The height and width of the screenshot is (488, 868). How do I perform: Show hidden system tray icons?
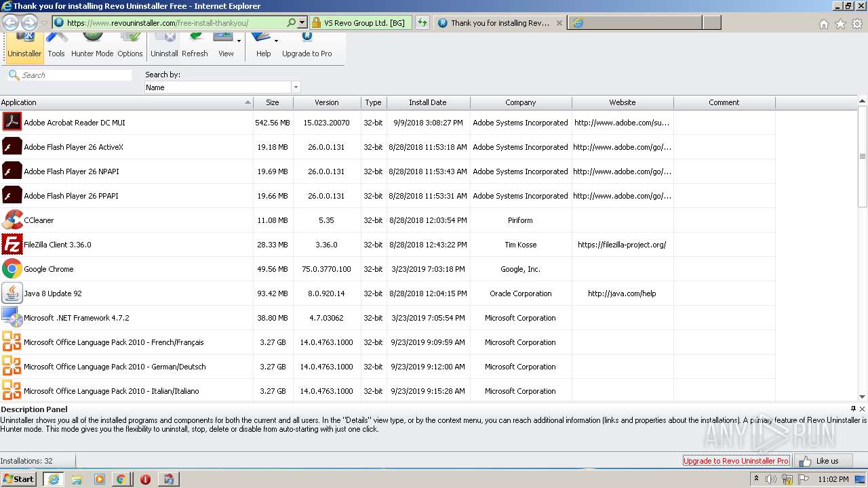[756, 479]
